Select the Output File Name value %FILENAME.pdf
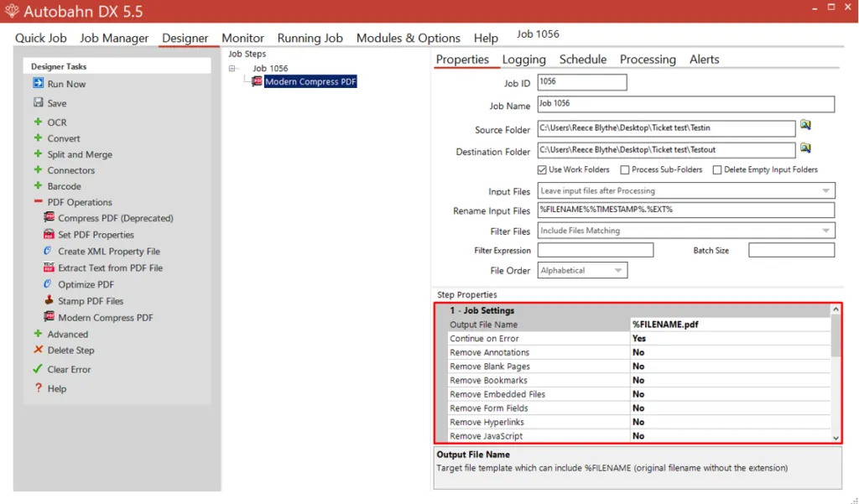Viewport: 859px width, 504px height. [x=665, y=325]
